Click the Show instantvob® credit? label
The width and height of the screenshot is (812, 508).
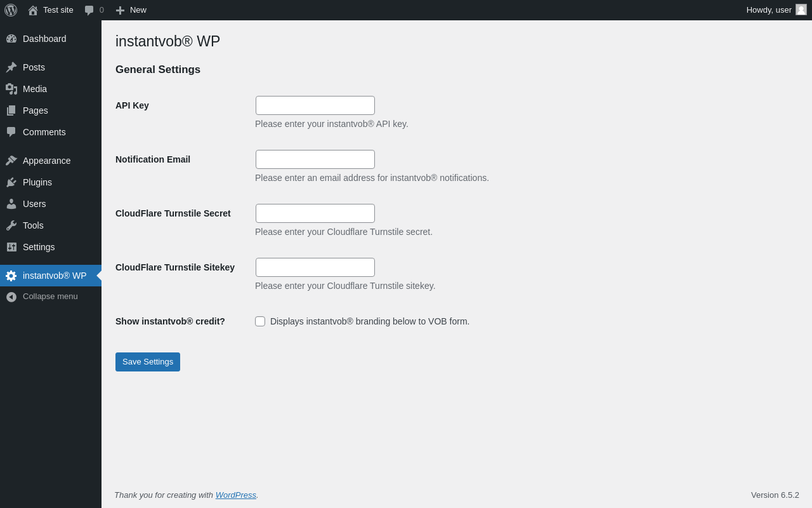pos(170,321)
